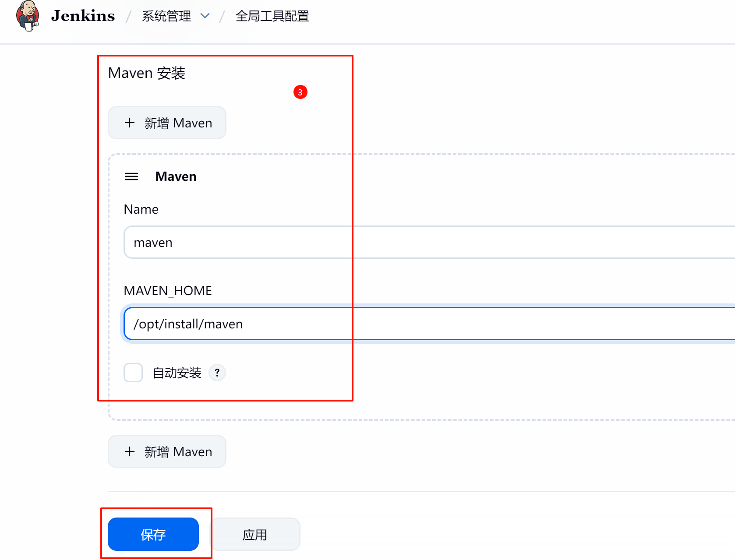Viewport: 735px width, 560px height.
Task: Grab the drag handle beside the Maven title
Action: tap(131, 176)
